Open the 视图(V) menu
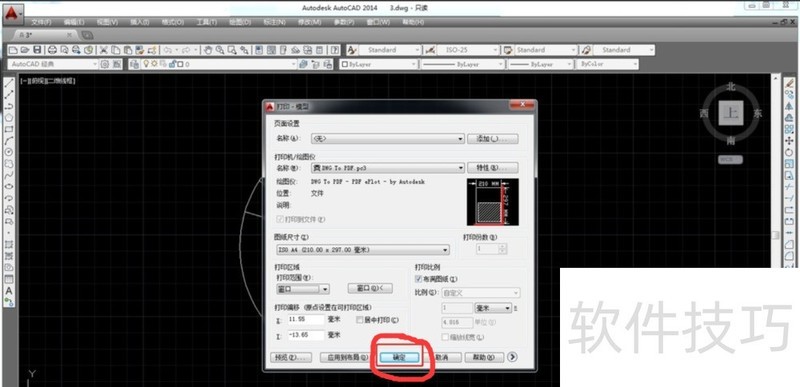This screenshot has width=800, height=387. point(107,23)
